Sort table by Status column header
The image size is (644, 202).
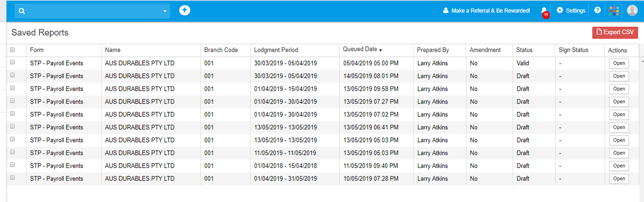pyautogui.click(x=524, y=50)
